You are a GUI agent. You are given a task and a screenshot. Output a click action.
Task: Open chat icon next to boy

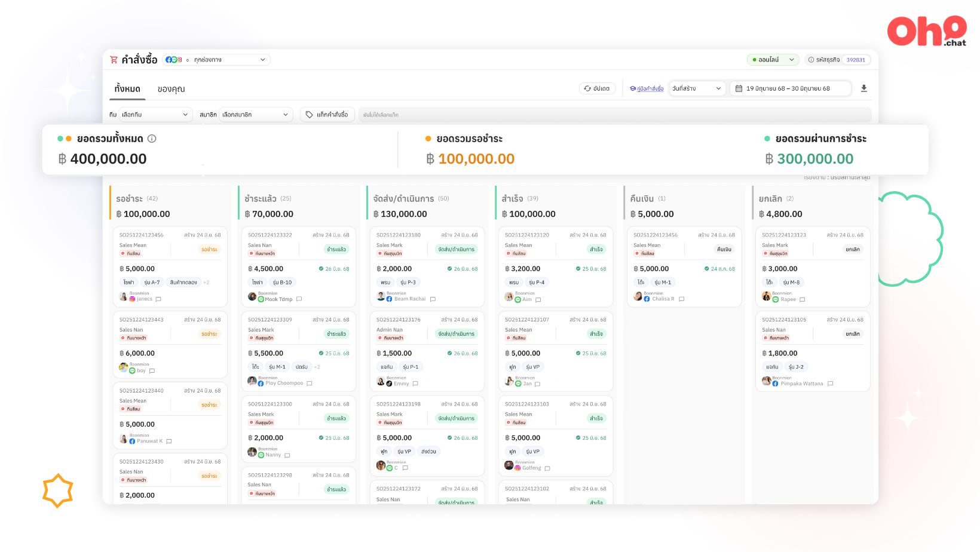point(152,371)
